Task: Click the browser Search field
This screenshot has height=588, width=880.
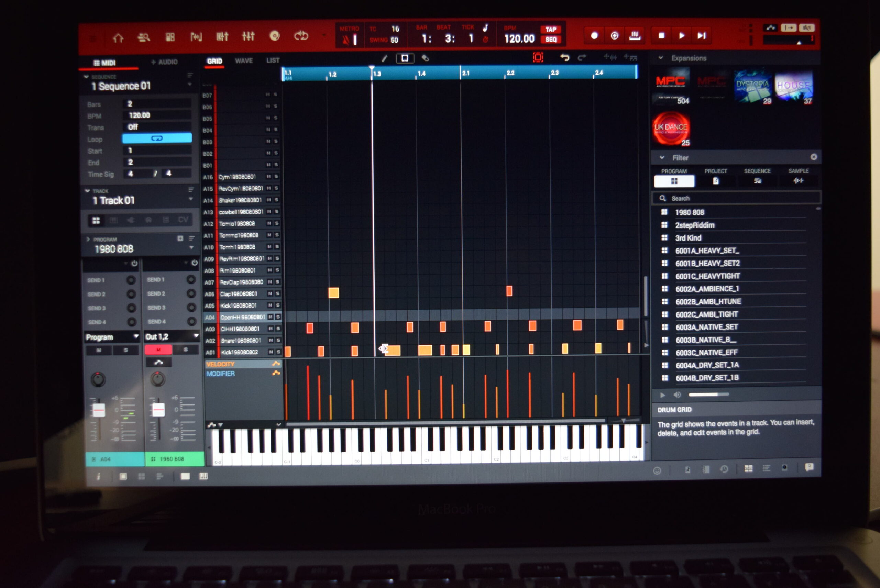Action: click(x=737, y=198)
